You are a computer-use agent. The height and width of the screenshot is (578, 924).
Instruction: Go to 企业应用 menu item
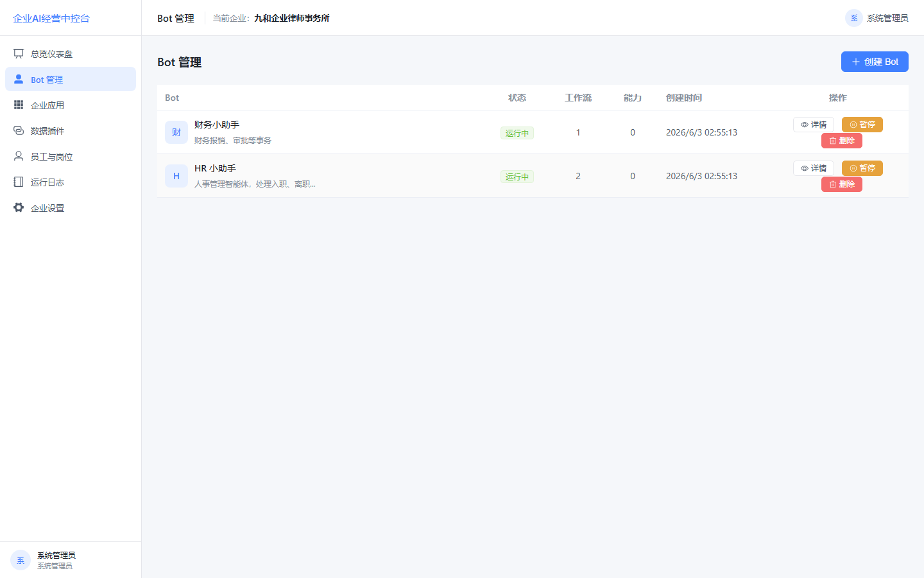71,105
